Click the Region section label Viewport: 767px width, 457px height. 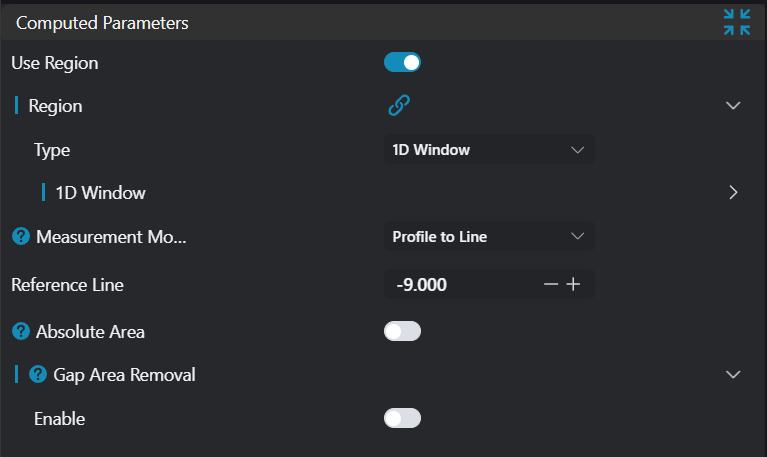coord(55,106)
